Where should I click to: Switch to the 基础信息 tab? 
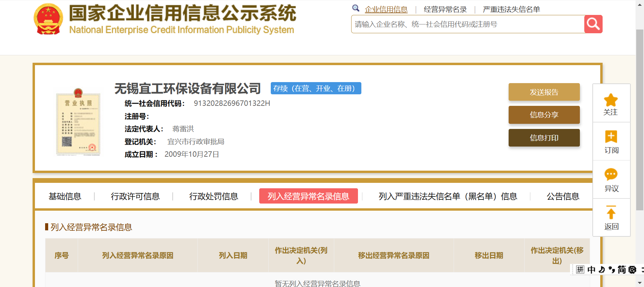point(65,196)
